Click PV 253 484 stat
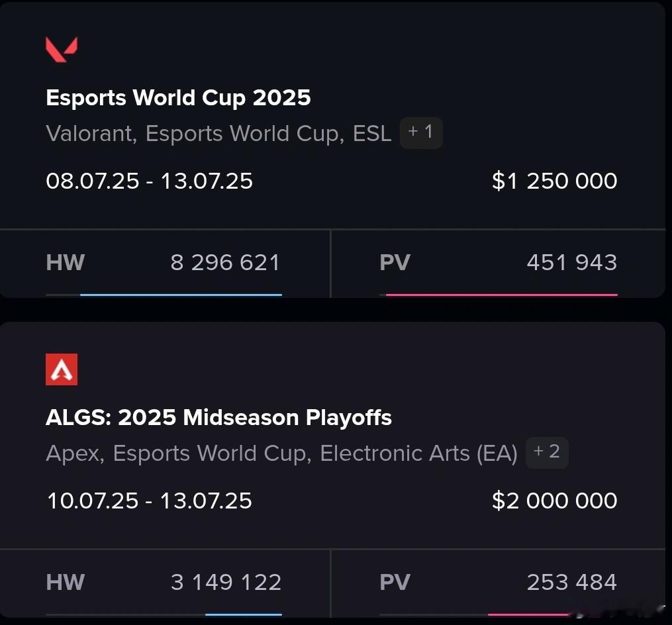The image size is (672, 625). click(498, 583)
